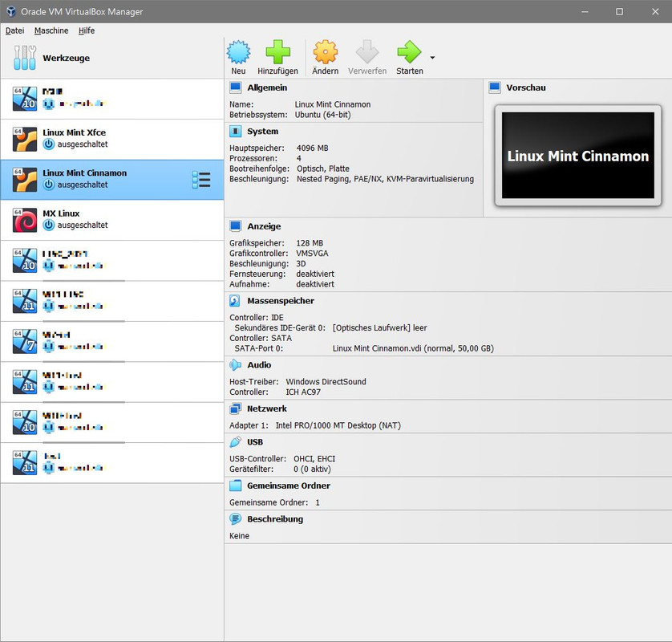Click the power state icon under Linux Mint Xfce
This screenshot has height=642, width=672.
(x=49, y=144)
